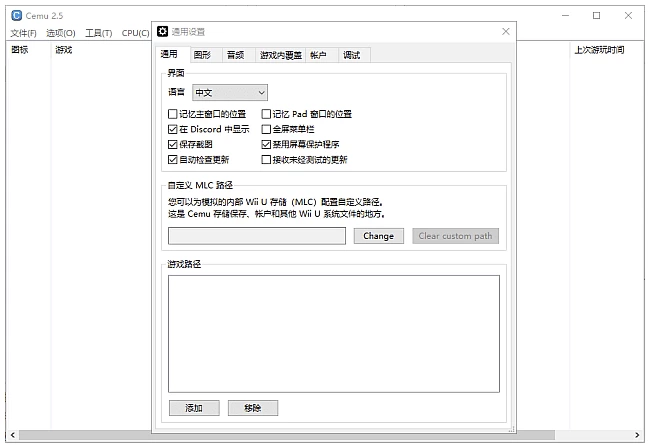The image size is (651, 448).
Task: Click 添加 to add a game path
Action: tap(193, 408)
